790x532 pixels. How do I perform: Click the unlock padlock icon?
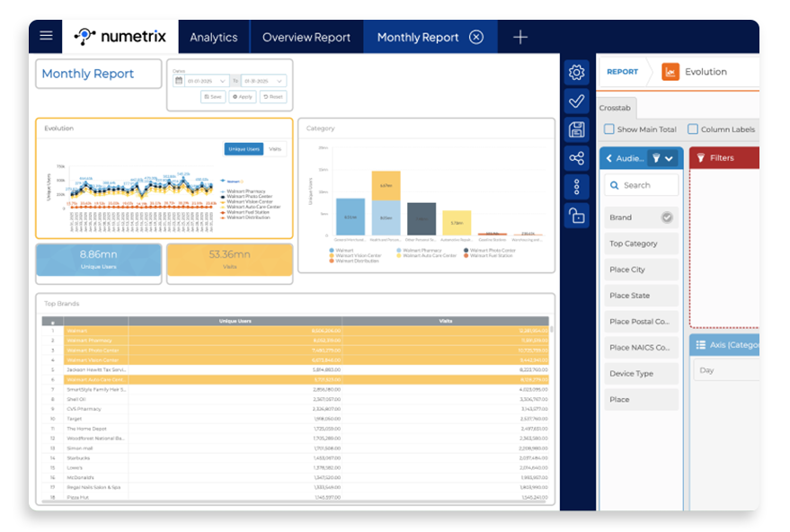click(576, 216)
